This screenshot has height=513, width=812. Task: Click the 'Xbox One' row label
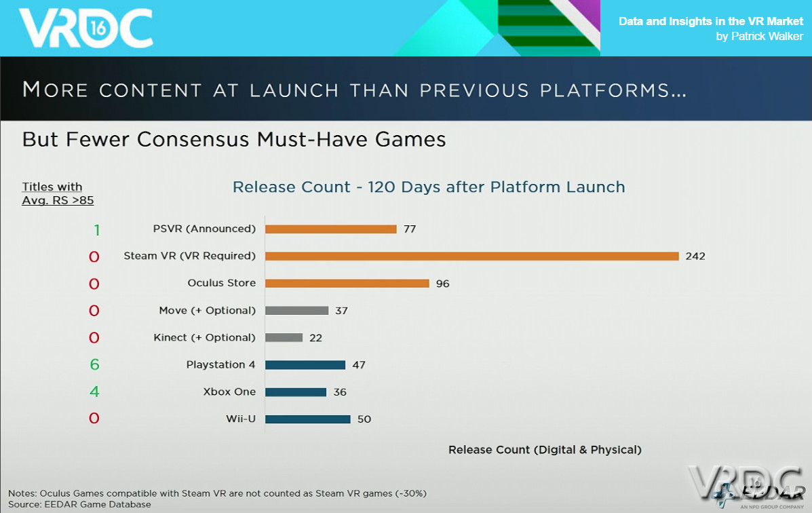[x=229, y=392]
